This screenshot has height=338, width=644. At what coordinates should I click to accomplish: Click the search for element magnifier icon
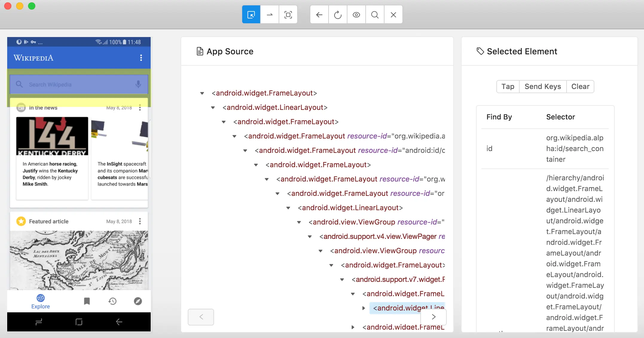(x=375, y=14)
